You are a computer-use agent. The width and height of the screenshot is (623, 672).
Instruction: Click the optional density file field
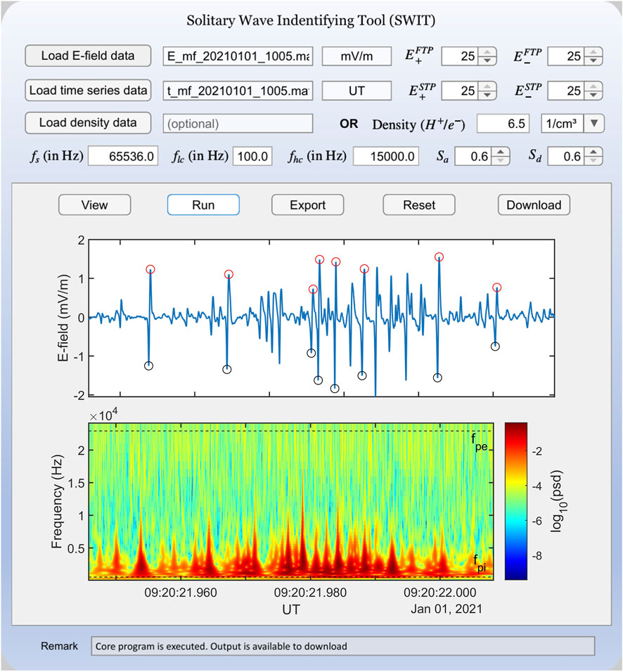237,124
